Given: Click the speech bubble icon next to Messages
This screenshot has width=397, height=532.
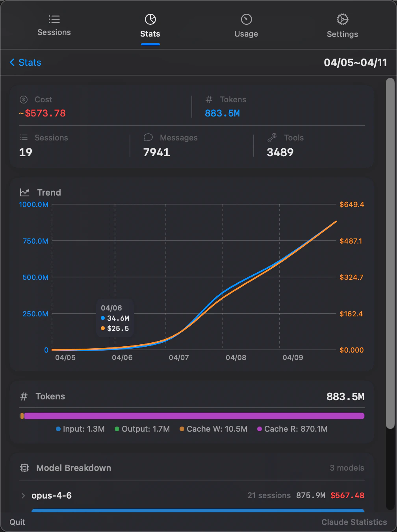Looking at the screenshot, I should [x=148, y=137].
